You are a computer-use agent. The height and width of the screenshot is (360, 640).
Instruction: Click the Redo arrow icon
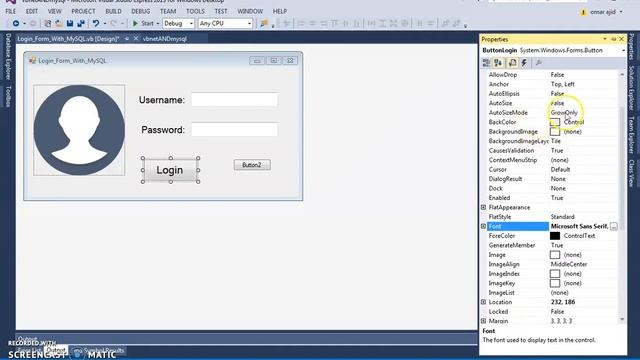click(113, 24)
